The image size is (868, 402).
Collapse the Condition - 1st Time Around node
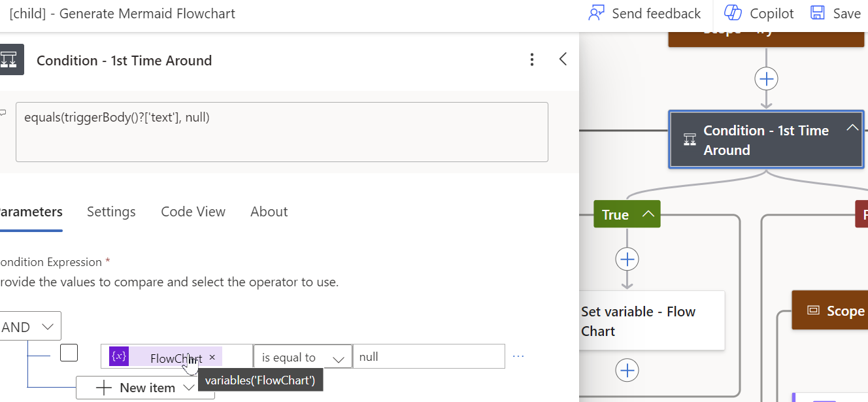(852, 128)
